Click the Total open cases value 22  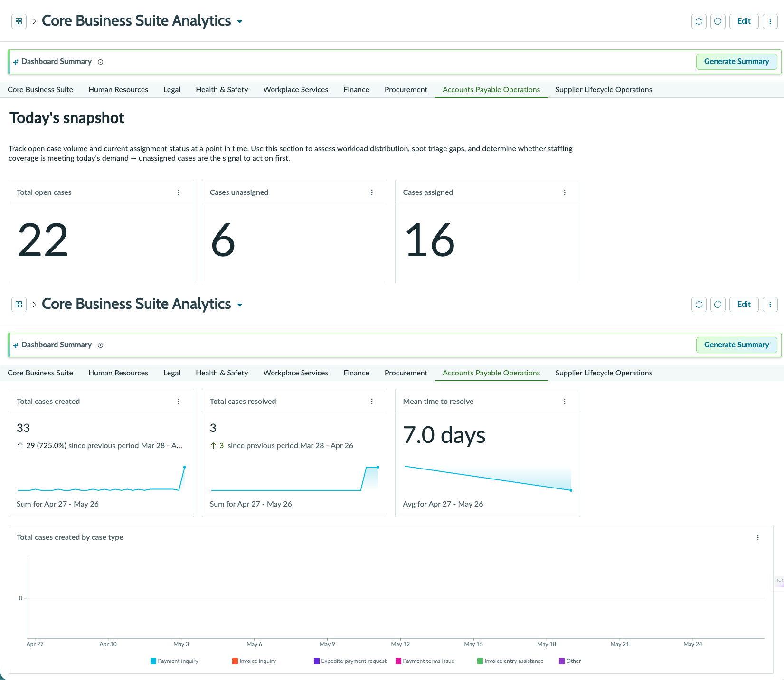[43, 240]
